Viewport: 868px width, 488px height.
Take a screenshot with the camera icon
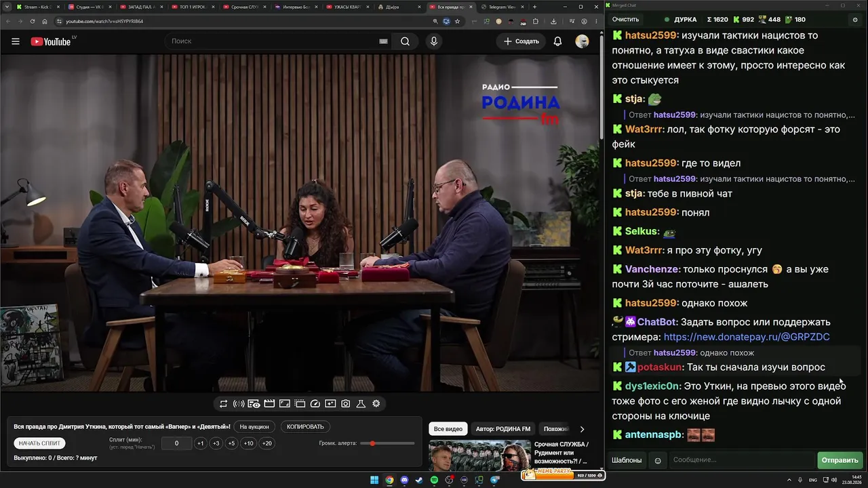pos(345,404)
